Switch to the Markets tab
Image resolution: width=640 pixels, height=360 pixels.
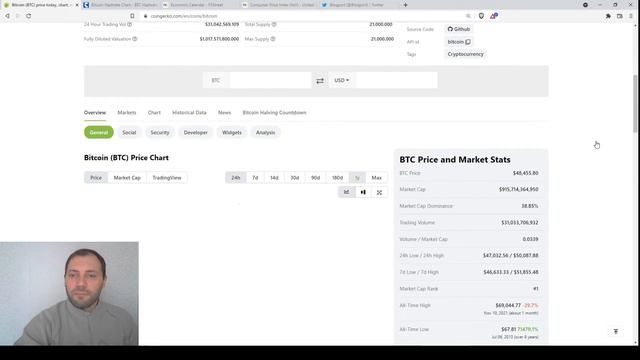click(x=127, y=113)
